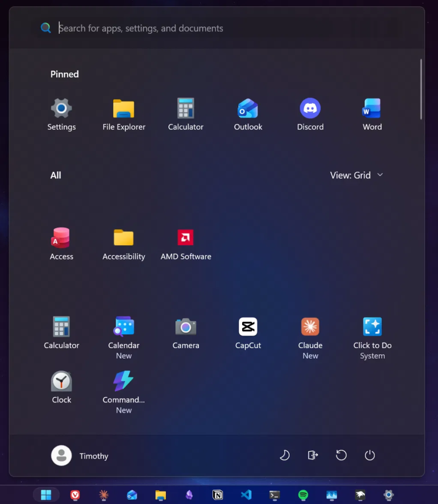Open Obsidian from the taskbar

click(x=189, y=495)
